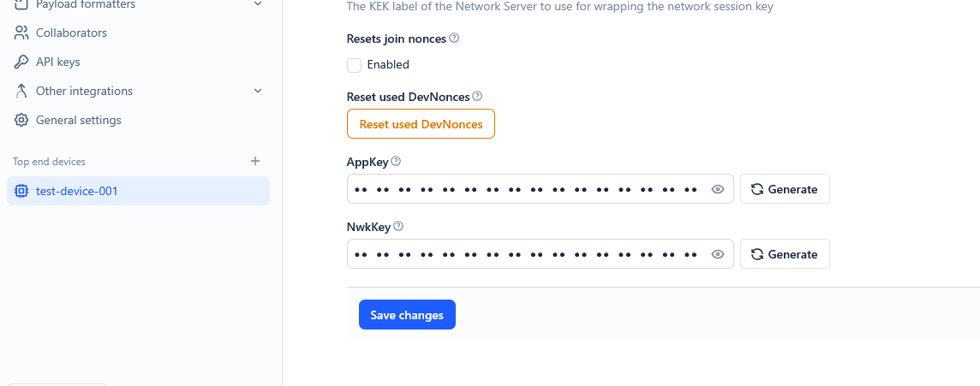Open the Collaborators menu item

click(x=71, y=33)
